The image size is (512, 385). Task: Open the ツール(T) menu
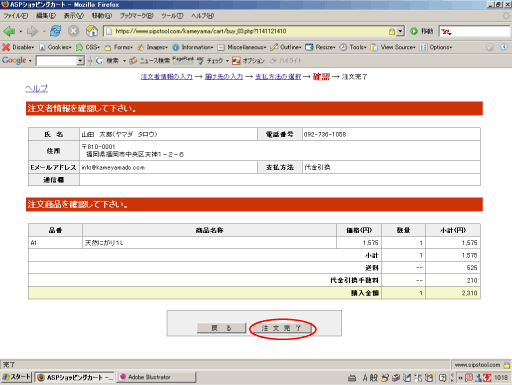[x=172, y=16]
